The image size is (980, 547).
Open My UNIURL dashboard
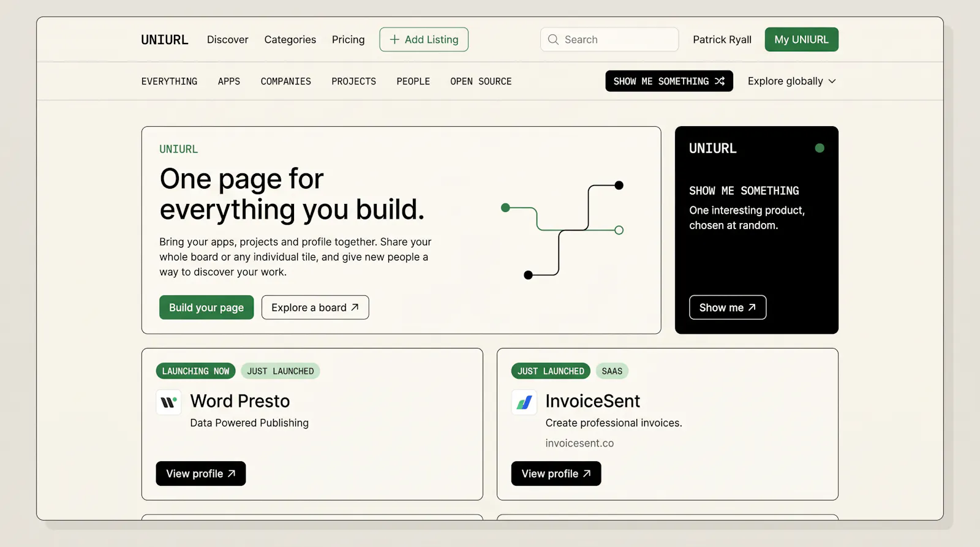point(801,39)
